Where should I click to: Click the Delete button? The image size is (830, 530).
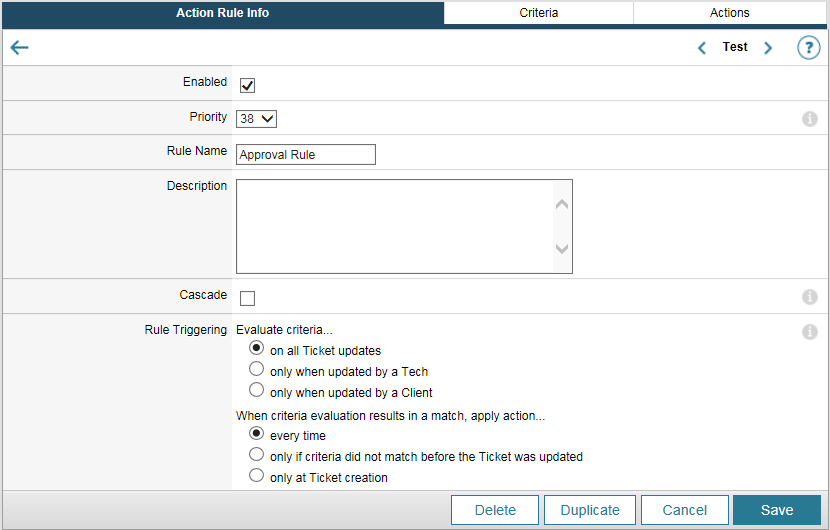(495, 510)
